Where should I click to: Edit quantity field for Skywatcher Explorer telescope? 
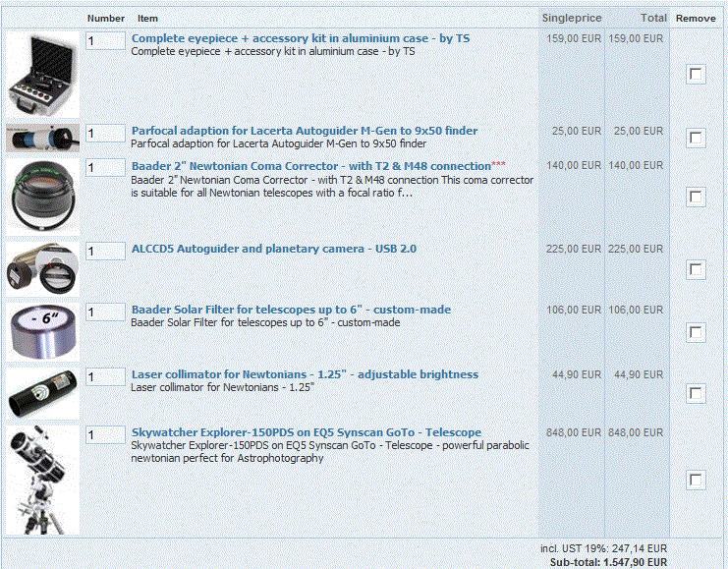(105, 435)
